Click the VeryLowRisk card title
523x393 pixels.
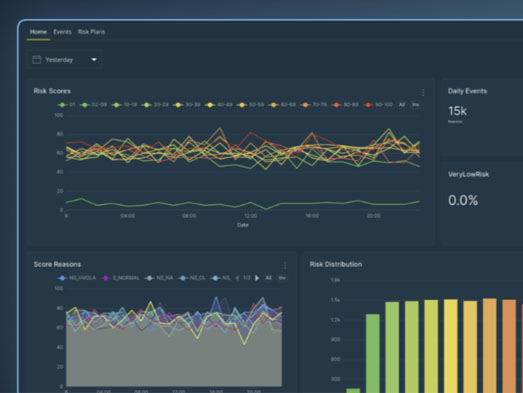coord(468,174)
